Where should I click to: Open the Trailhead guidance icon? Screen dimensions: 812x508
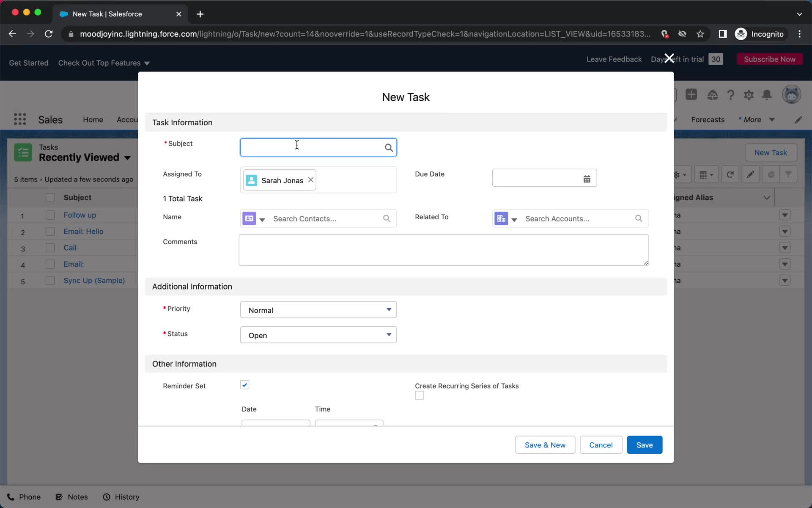713,95
